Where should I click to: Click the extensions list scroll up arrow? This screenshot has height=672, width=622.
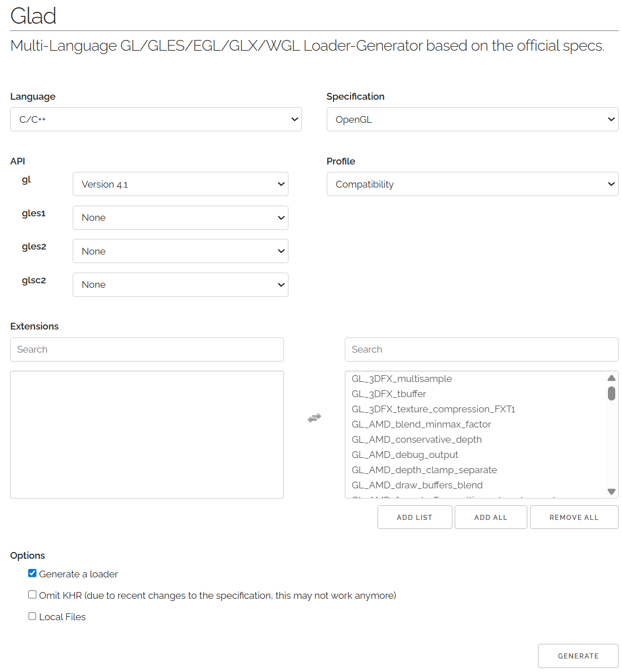(611, 378)
